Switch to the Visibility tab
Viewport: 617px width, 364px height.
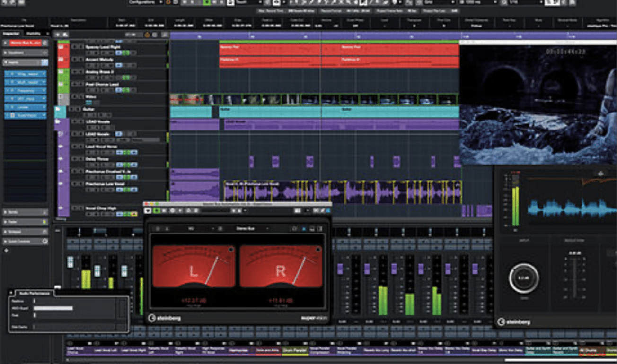pos(34,34)
